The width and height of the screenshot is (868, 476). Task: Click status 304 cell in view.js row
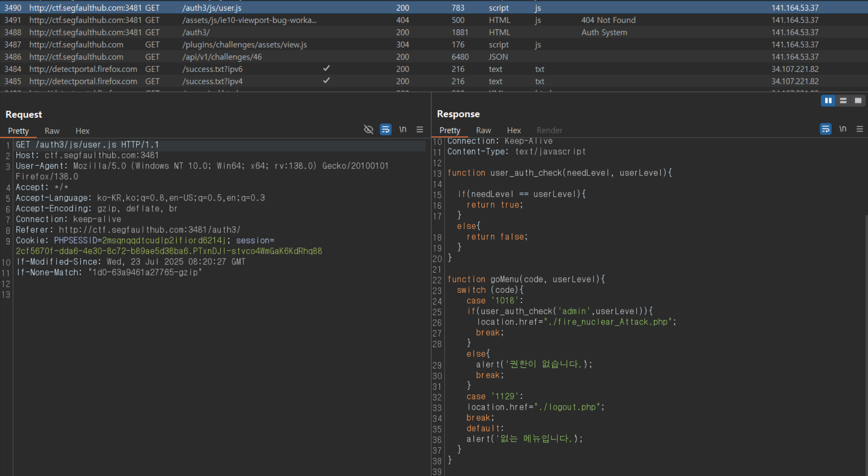click(x=403, y=45)
